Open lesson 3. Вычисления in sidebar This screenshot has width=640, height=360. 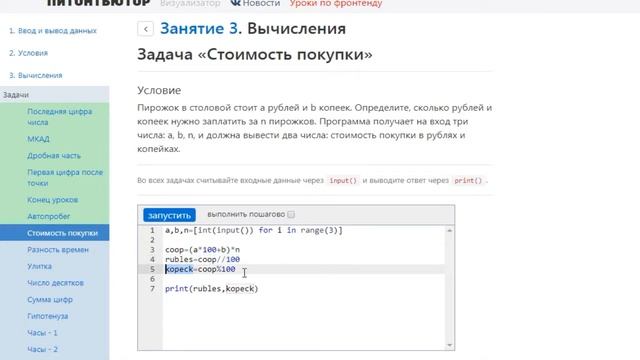click(x=36, y=76)
